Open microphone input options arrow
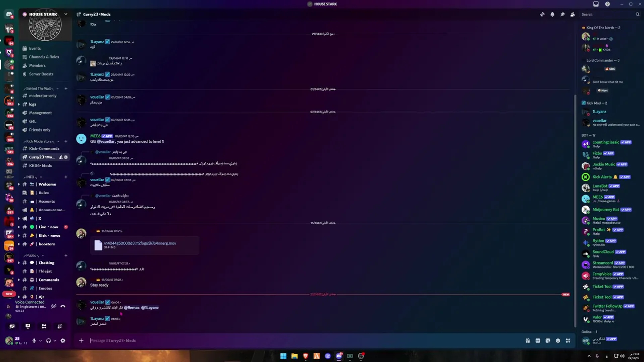The height and width of the screenshot is (362, 644). (x=40, y=340)
